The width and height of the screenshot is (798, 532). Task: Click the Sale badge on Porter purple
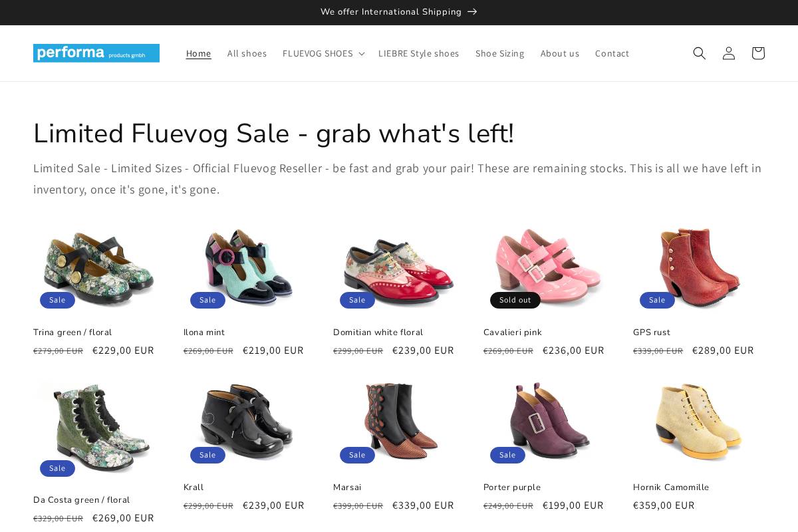tap(507, 455)
